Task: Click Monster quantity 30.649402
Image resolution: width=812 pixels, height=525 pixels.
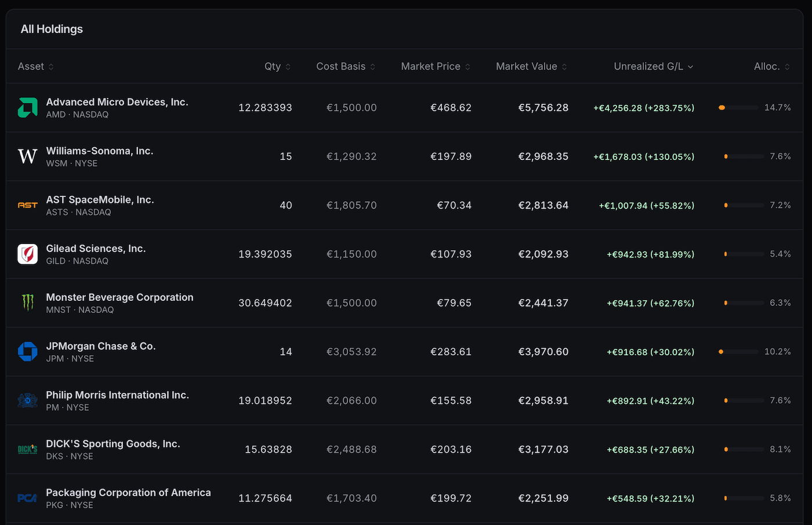Action: tap(265, 302)
